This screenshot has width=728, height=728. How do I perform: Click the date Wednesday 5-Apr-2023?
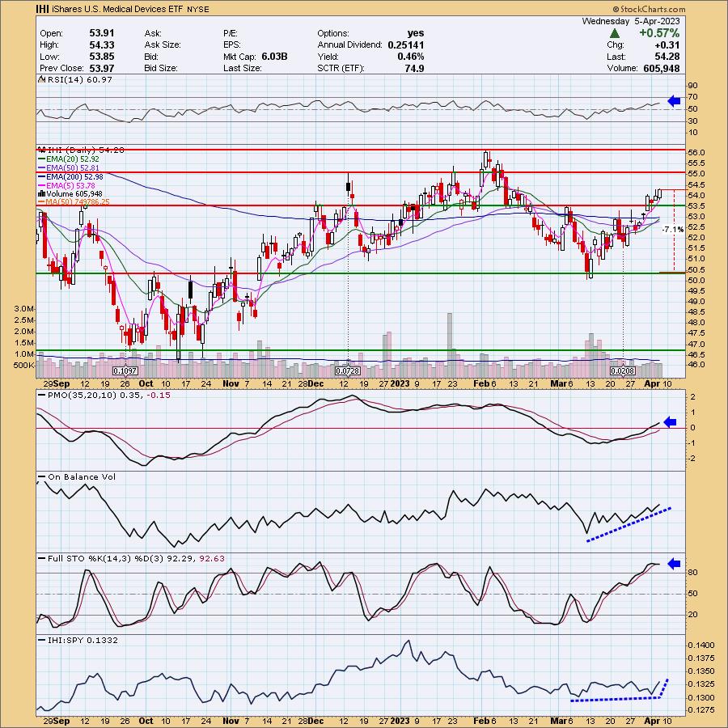point(630,21)
